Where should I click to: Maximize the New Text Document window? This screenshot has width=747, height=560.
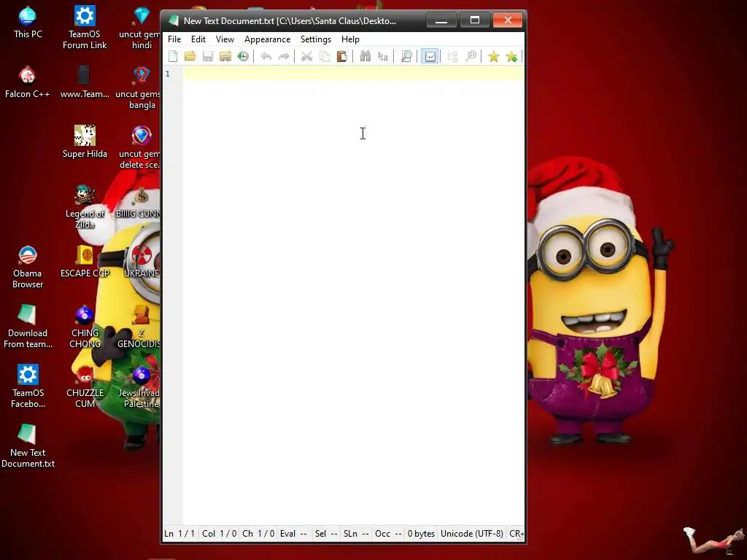tap(474, 20)
